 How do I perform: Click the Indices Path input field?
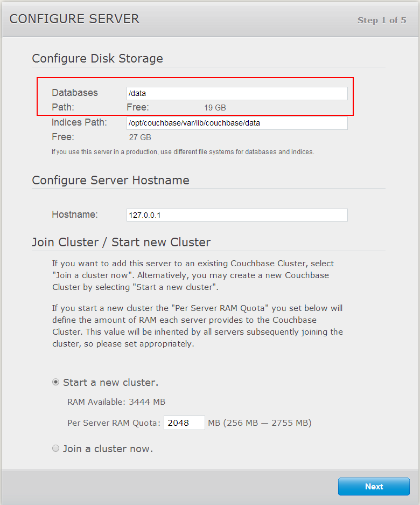pos(237,123)
